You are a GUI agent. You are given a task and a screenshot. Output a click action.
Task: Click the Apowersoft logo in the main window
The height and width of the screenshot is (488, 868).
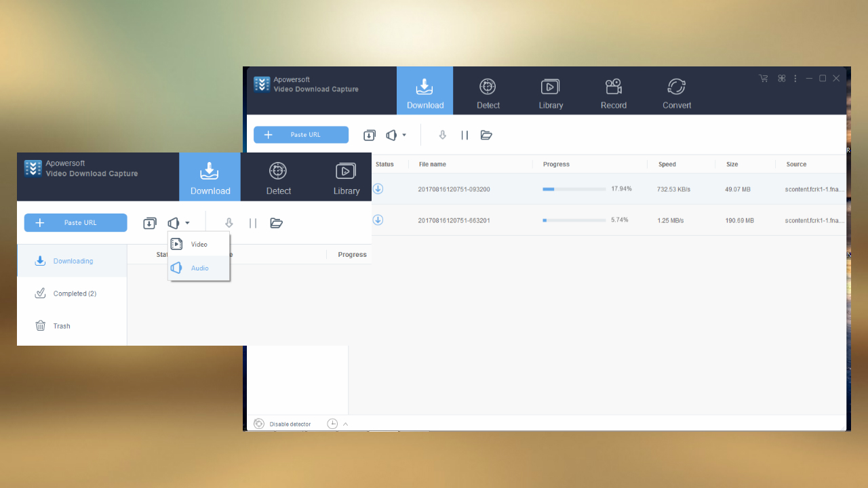(262, 84)
